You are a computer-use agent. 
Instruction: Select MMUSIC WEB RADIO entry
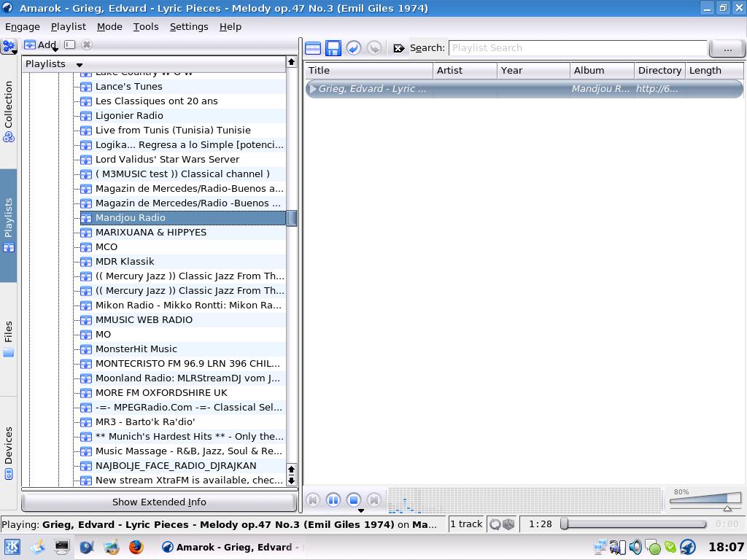pos(144,319)
